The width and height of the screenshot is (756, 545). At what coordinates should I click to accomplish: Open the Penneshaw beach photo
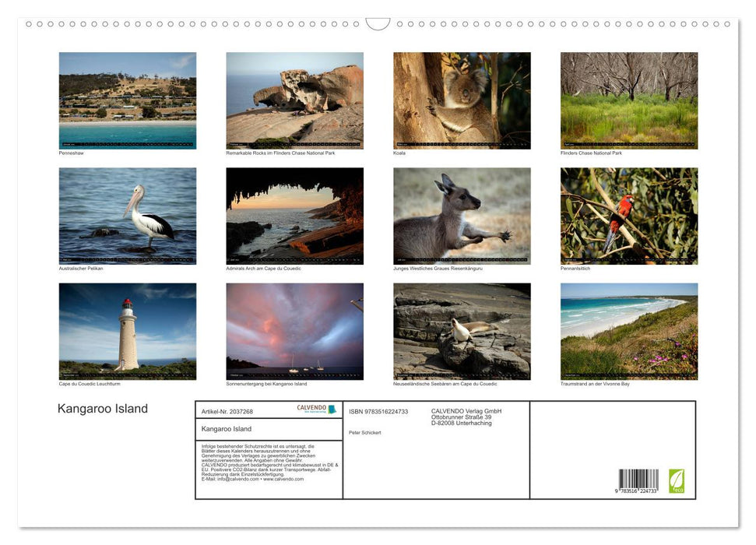128,100
